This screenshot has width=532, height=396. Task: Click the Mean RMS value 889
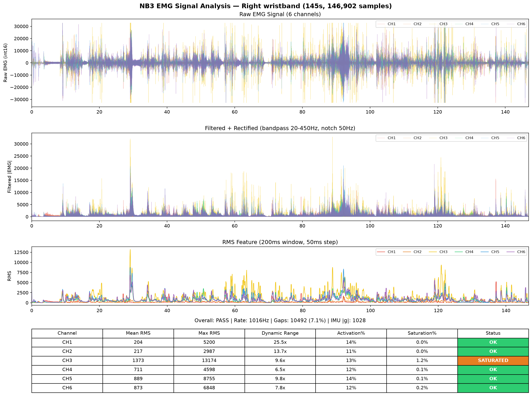point(138,379)
